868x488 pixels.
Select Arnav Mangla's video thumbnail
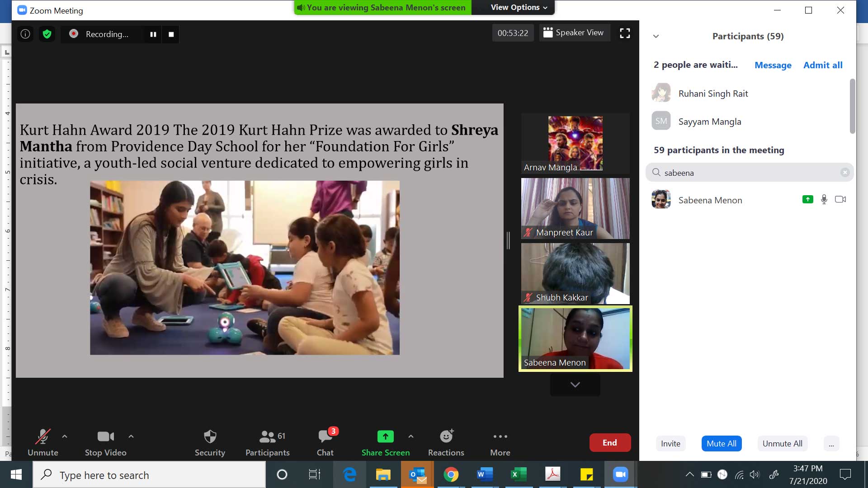click(575, 143)
